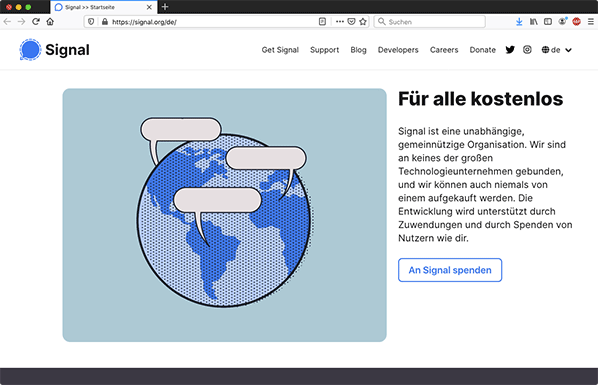Image resolution: width=598 pixels, height=385 pixels.
Task: Open the Library icon in toolbar
Action: coord(534,22)
